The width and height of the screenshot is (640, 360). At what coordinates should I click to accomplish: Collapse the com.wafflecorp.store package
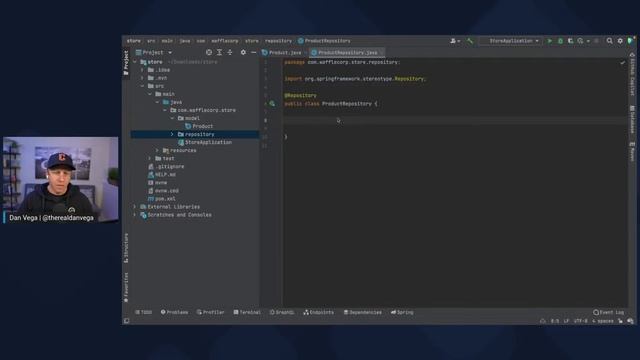point(164,110)
